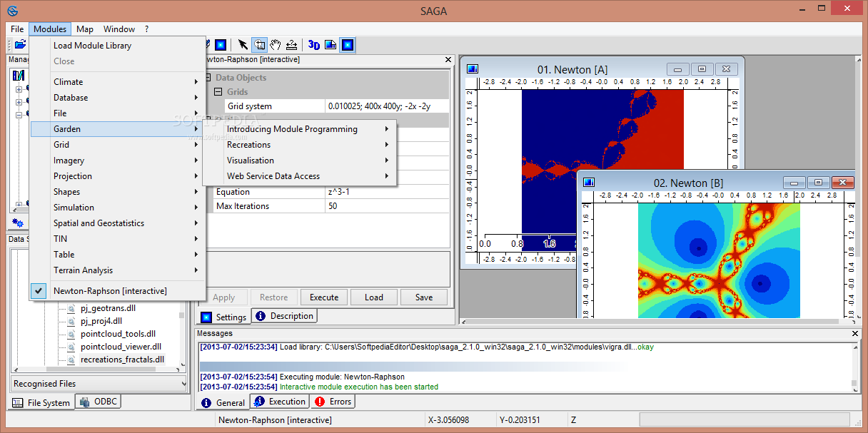868x433 pixels.
Task: Expand the Recreations submenu
Action: [300, 145]
